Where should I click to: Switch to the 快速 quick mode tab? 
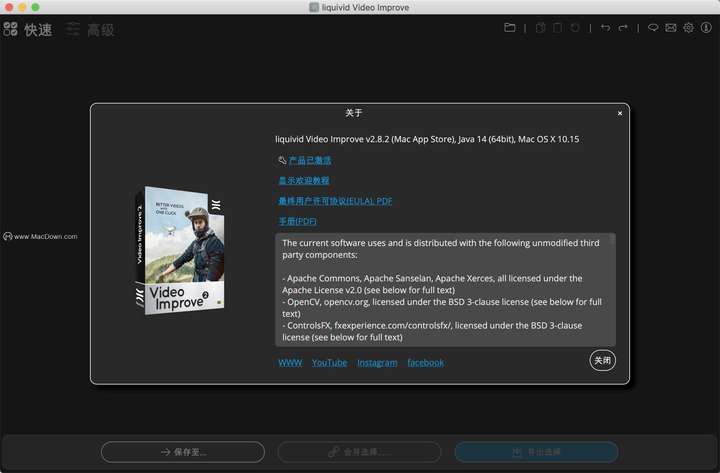pos(28,30)
